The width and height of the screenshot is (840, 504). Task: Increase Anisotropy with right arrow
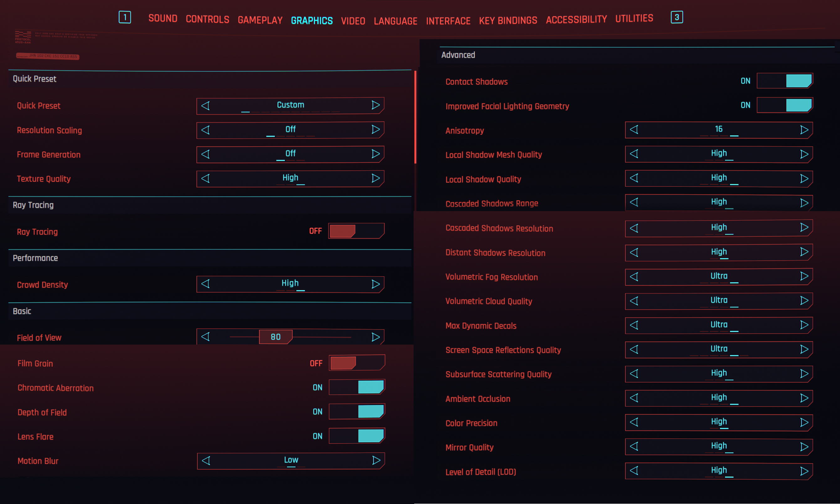click(804, 130)
